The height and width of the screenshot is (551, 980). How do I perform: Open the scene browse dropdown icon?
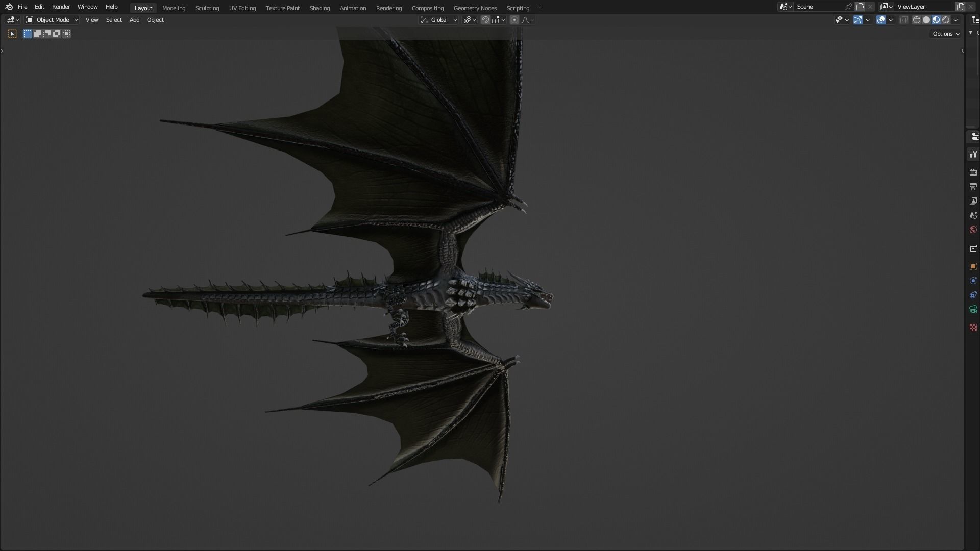point(786,7)
